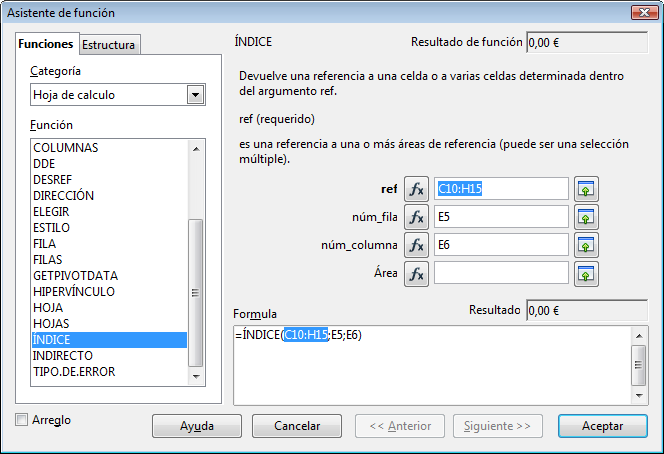Image resolution: width=664 pixels, height=454 pixels.
Task: Shrink dialog to select ref range
Action: (586, 189)
